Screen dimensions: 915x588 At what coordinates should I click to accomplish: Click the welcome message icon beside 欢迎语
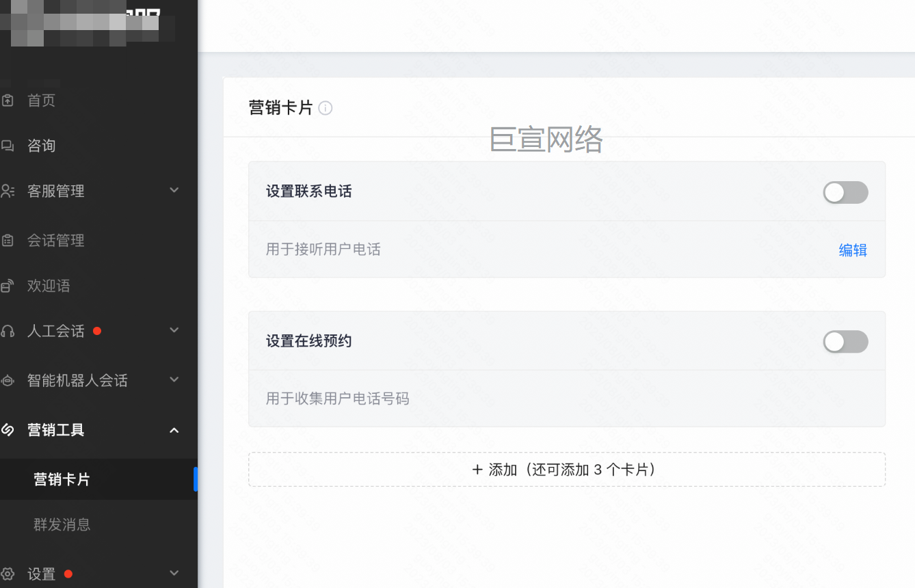(8, 286)
